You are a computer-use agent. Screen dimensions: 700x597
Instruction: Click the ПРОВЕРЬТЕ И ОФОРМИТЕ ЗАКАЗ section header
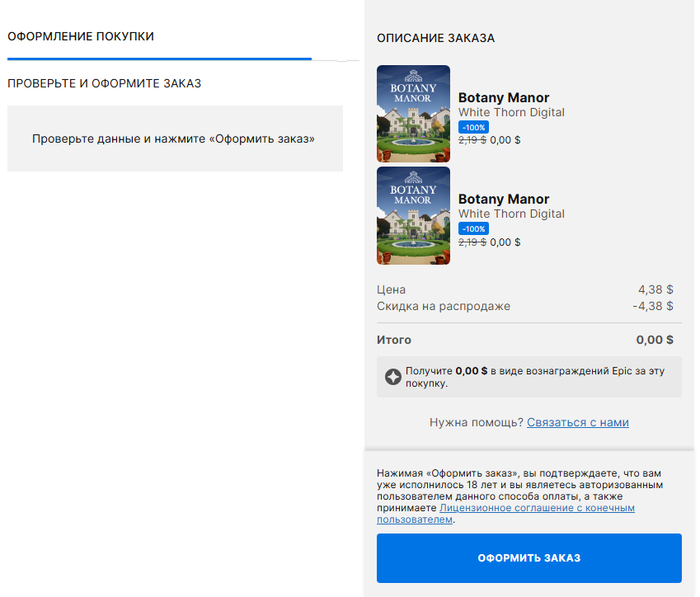point(104,83)
